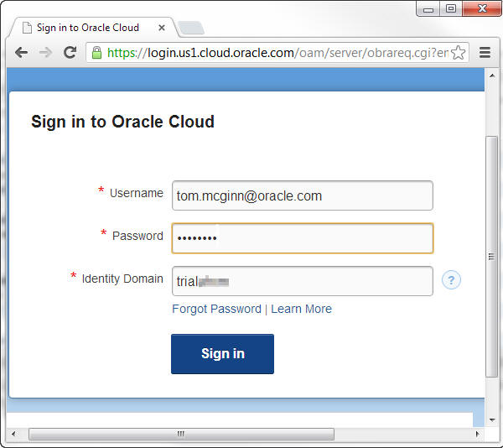Click the browser forward arrow

(x=45, y=52)
